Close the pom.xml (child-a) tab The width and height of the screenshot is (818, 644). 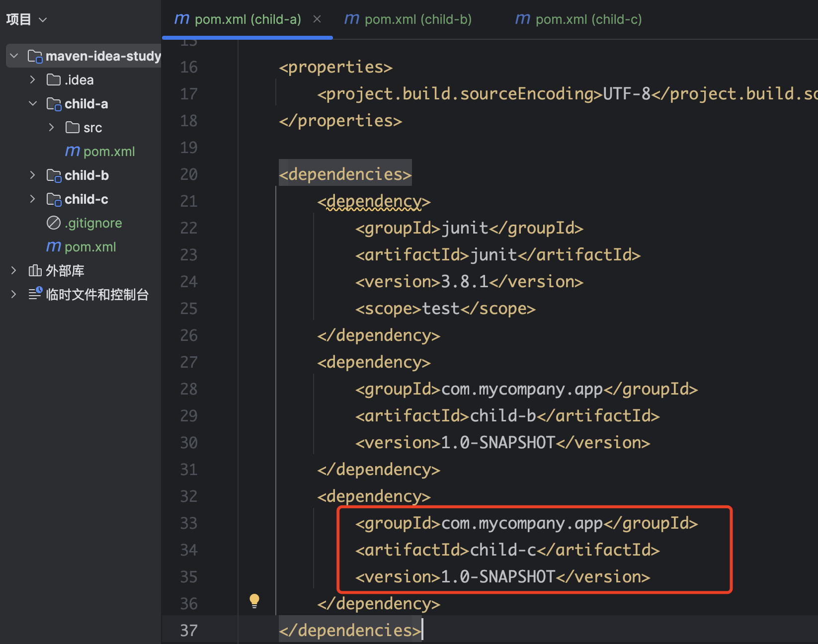317,19
